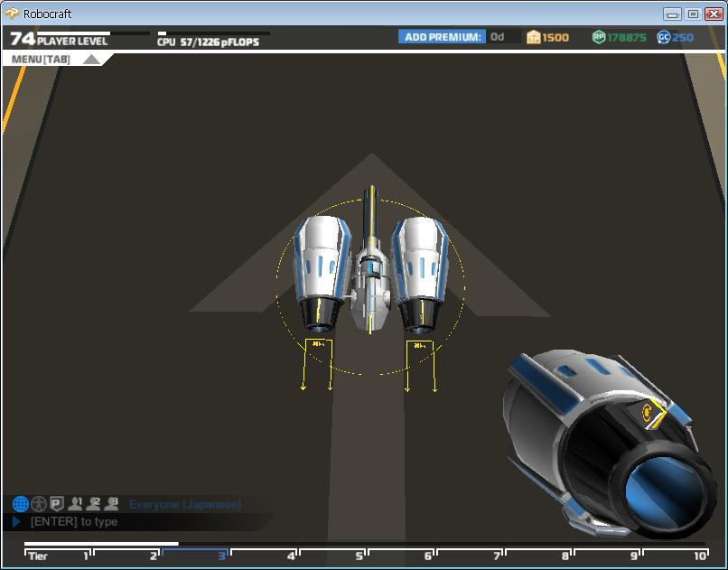Click the premium days 0d value
The image size is (728, 570).
click(498, 37)
